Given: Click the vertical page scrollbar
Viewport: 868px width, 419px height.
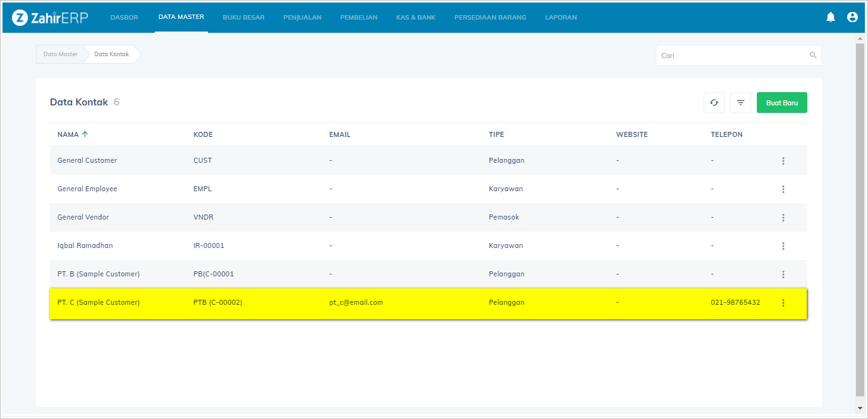Looking at the screenshot, I should [860, 215].
